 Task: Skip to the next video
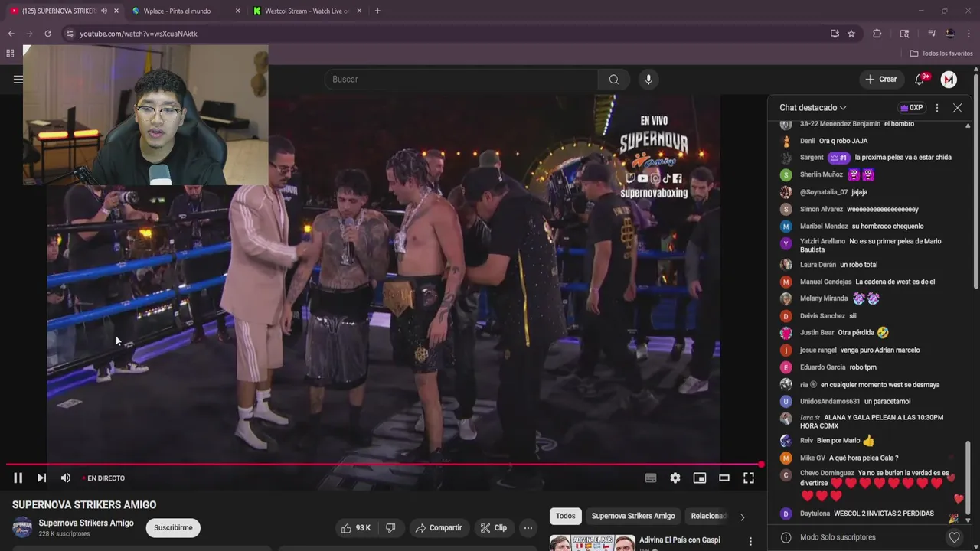point(41,478)
